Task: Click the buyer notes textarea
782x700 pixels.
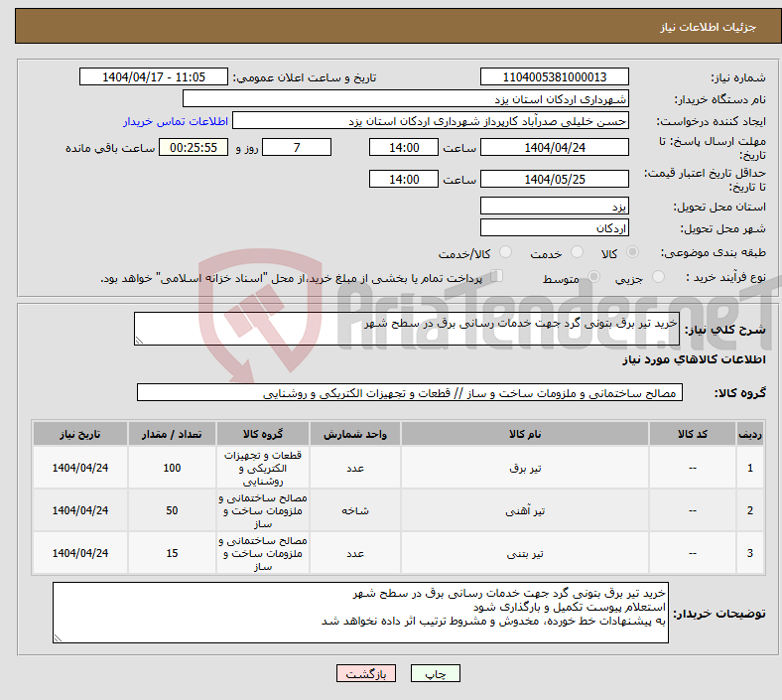Action: [x=360, y=613]
